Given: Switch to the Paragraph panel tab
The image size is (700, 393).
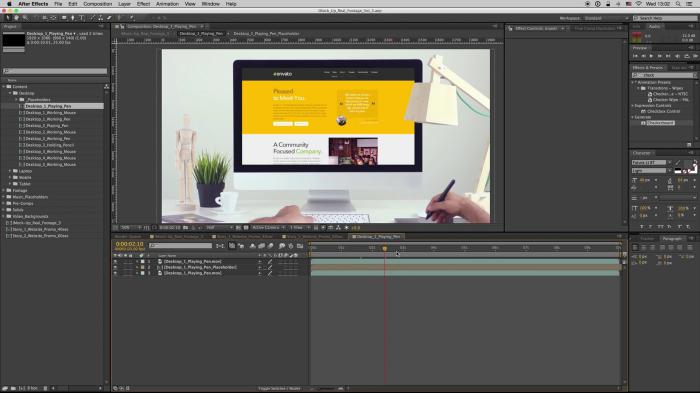Looking at the screenshot, I should [x=672, y=238].
